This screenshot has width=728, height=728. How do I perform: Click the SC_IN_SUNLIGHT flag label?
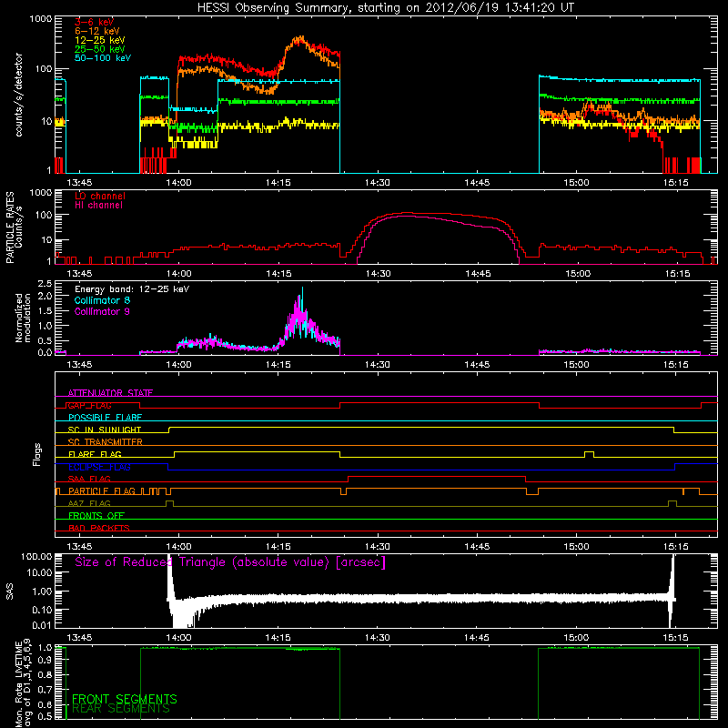coord(105,430)
